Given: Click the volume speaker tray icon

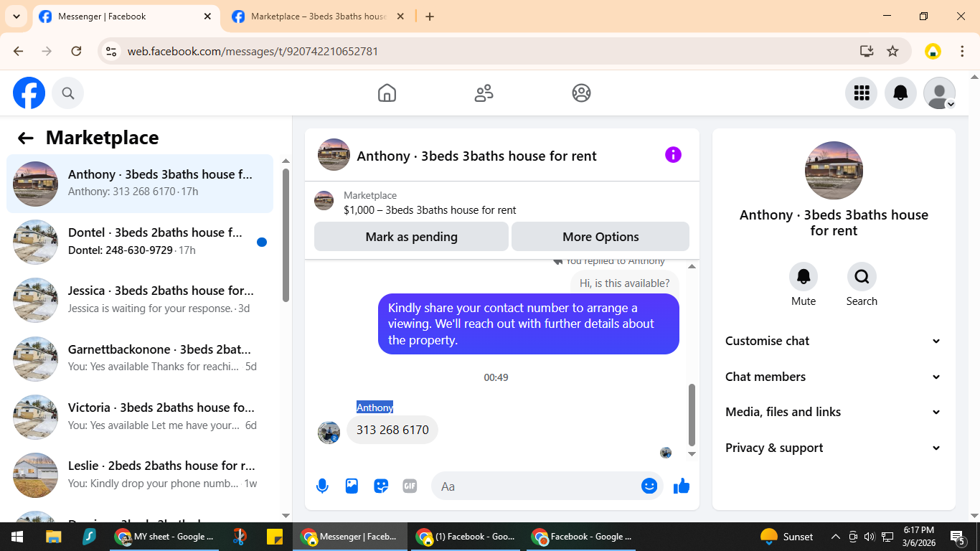Looking at the screenshot, I should (870, 537).
